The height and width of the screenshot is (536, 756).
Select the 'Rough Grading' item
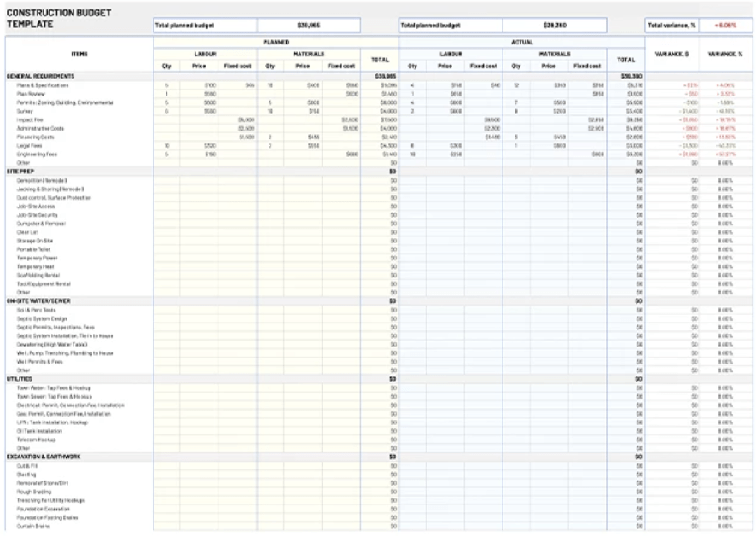click(34, 492)
